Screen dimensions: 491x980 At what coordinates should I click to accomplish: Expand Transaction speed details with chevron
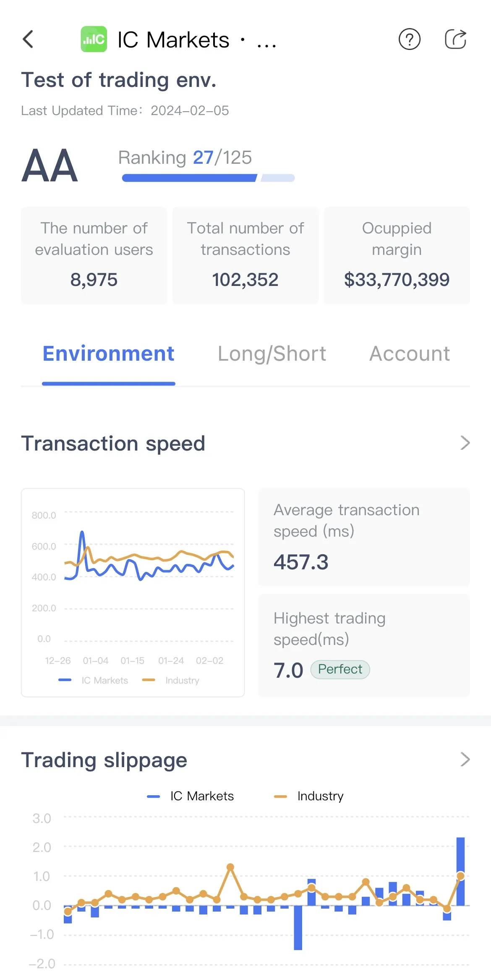465,443
